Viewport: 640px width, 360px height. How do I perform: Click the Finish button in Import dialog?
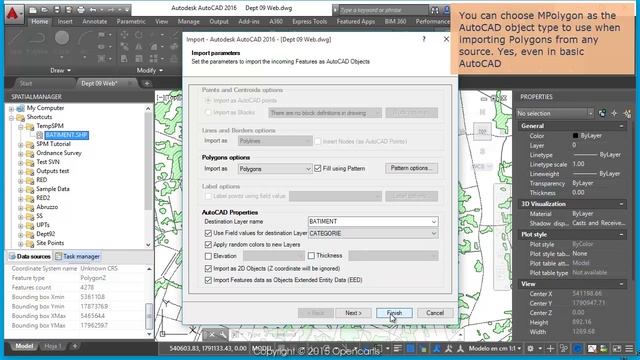394,313
